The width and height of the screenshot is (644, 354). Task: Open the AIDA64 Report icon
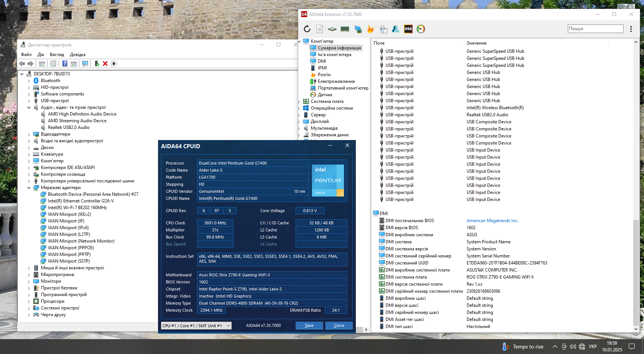(319, 29)
